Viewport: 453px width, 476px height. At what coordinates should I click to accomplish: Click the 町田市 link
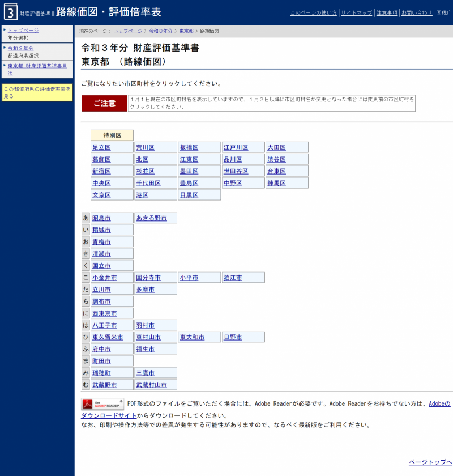click(101, 361)
